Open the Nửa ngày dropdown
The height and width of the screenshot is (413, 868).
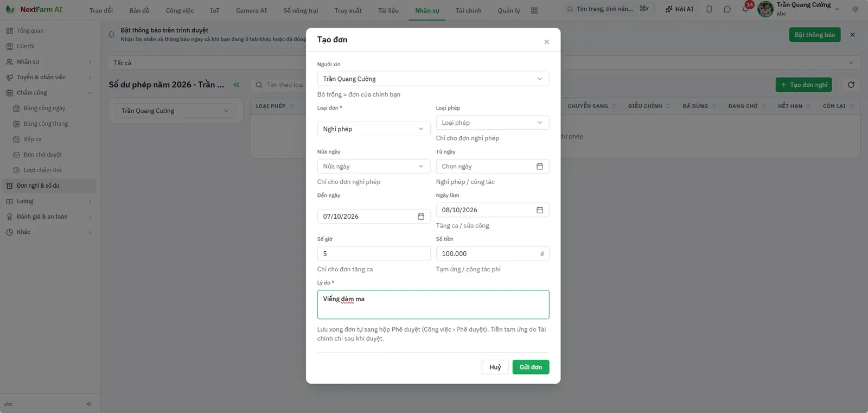click(373, 166)
